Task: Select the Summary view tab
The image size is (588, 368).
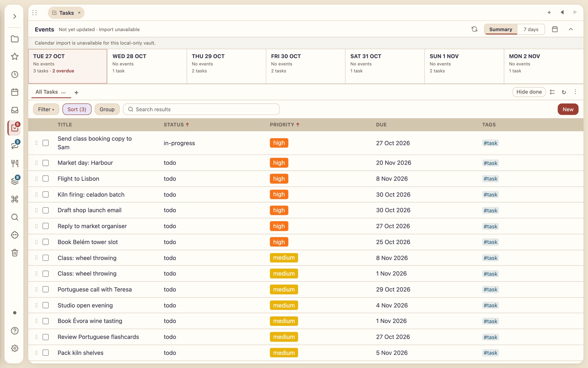Action: pos(500,29)
